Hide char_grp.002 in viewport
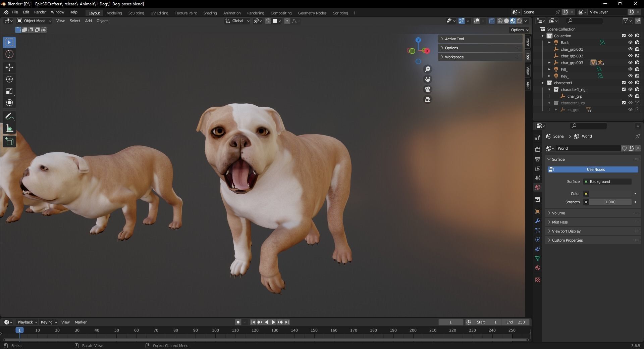644x349 pixels. click(x=630, y=56)
